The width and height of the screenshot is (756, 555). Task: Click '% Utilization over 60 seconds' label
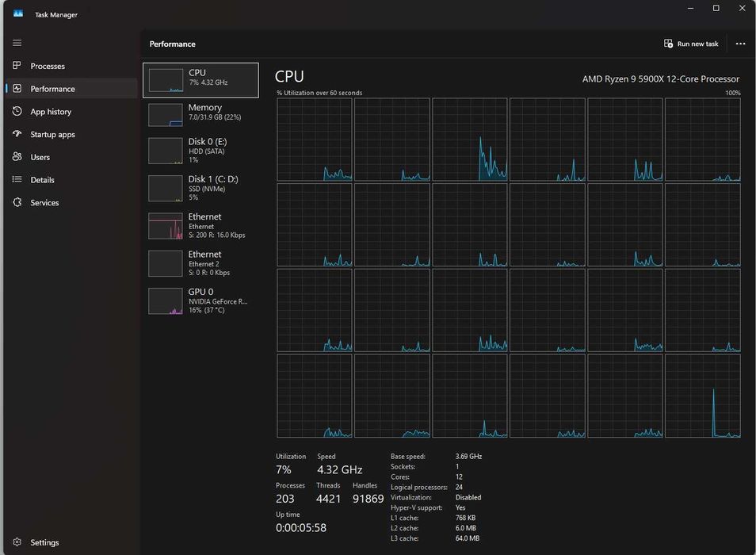319,93
